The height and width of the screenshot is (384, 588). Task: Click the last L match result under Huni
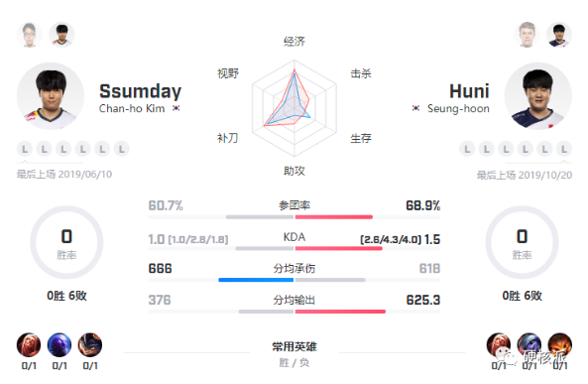tap(564, 149)
